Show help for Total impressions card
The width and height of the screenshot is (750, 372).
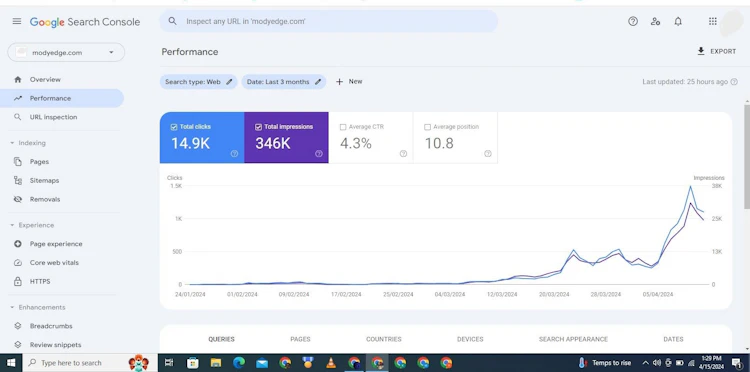tap(319, 153)
